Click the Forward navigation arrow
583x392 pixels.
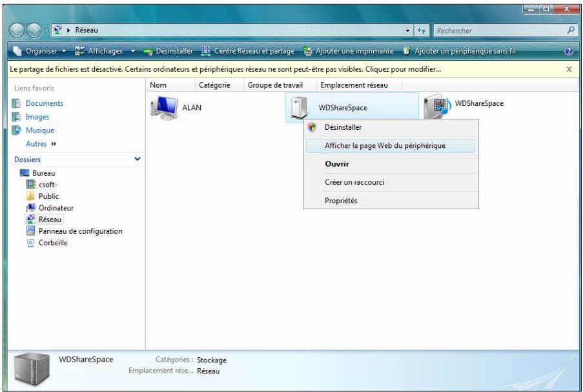coord(34,30)
